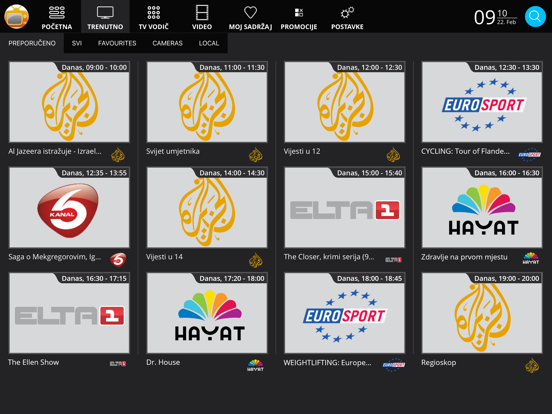Click small Eurosport icon beside WEIGHTLIFTING title
The image size is (552, 414).
click(394, 365)
